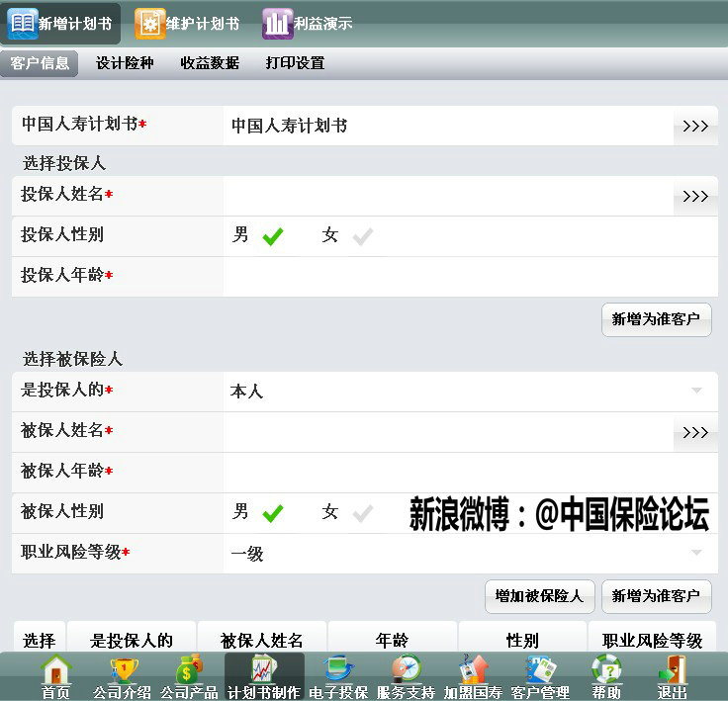Select 女 checkmark for 投保人性别
Screen dimensions: 728x701
click(x=363, y=236)
